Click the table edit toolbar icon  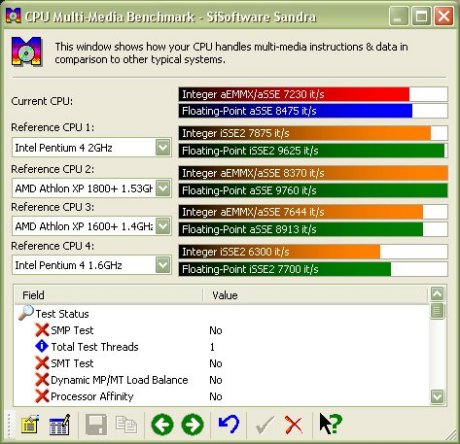pyautogui.click(x=59, y=424)
